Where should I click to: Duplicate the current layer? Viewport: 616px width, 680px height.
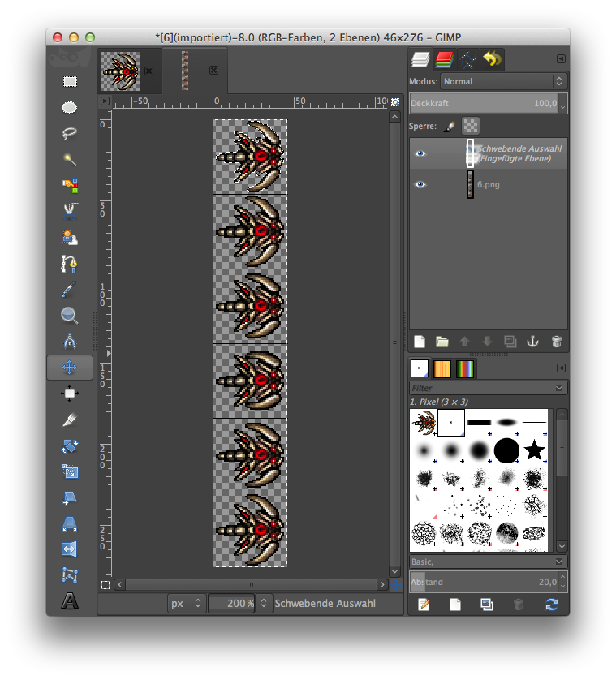[x=510, y=342]
